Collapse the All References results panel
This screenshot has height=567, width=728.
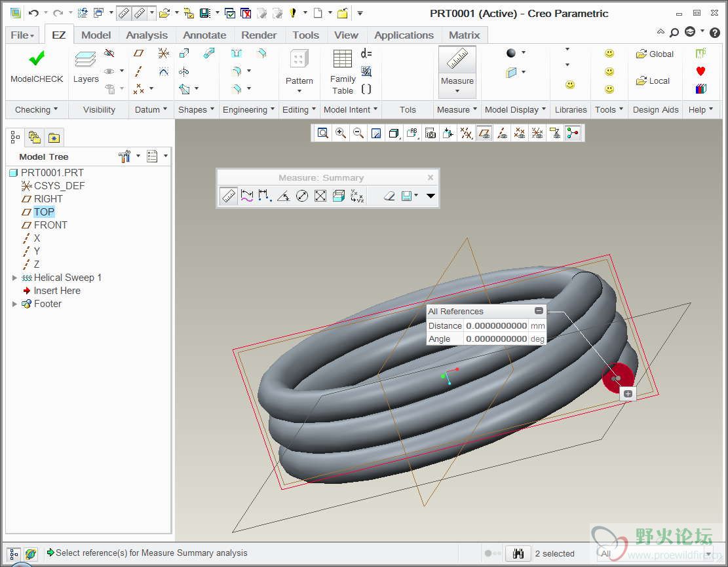pyautogui.click(x=539, y=311)
